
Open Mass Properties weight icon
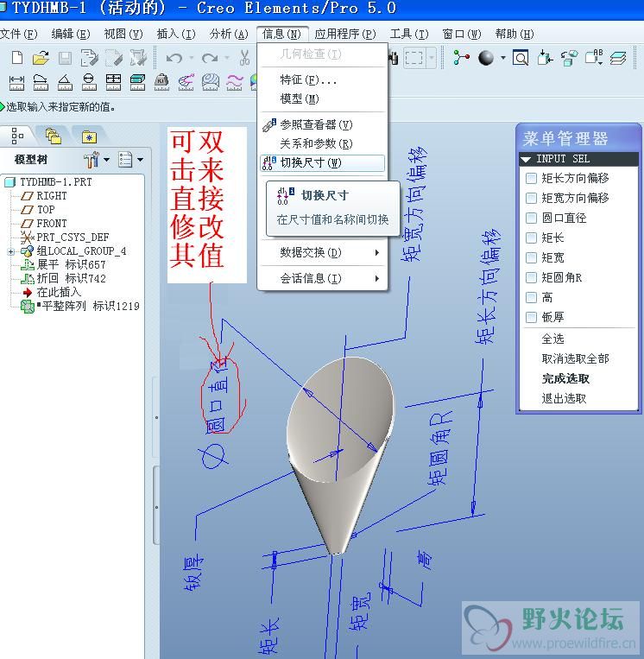pyautogui.click(x=161, y=82)
